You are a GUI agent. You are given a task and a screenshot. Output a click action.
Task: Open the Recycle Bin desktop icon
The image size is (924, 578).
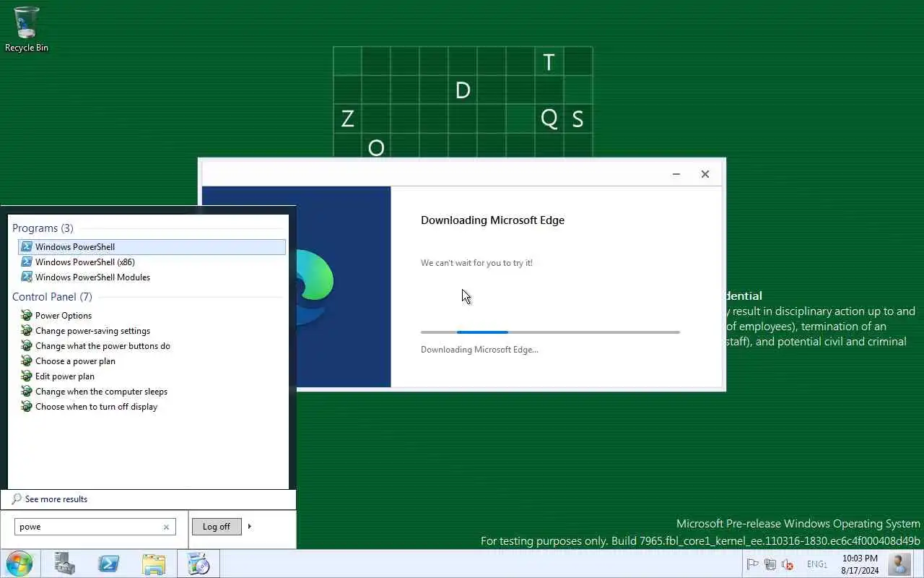tap(27, 29)
